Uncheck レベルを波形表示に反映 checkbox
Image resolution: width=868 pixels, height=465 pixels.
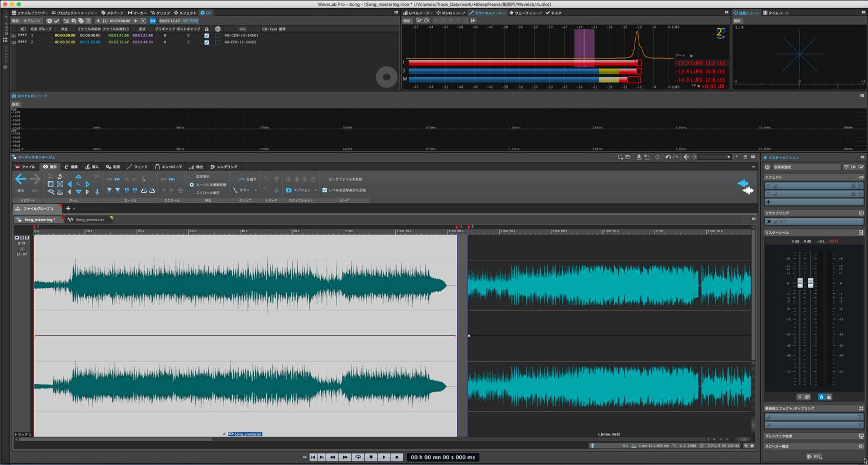pos(324,190)
